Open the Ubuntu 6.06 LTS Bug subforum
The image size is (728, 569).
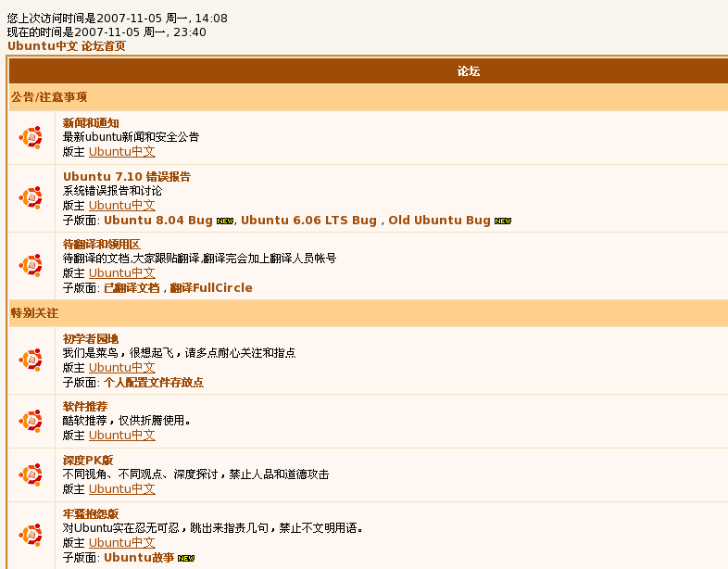point(308,221)
